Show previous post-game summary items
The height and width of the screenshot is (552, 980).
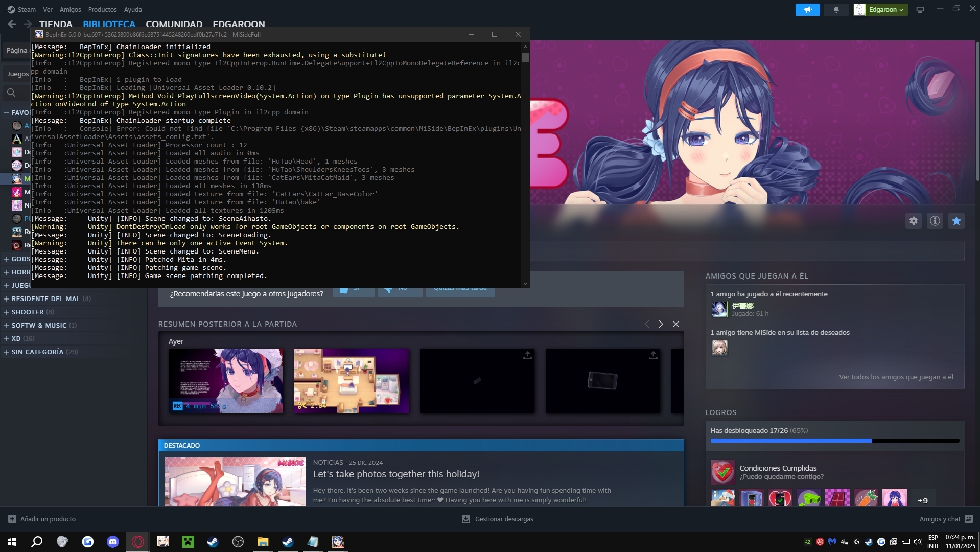click(647, 324)
